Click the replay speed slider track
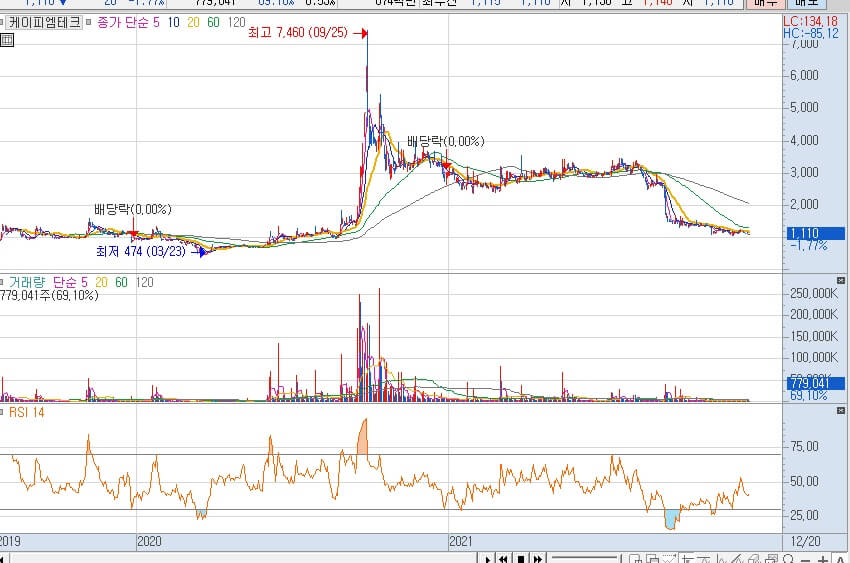 (x=584, y=558)
